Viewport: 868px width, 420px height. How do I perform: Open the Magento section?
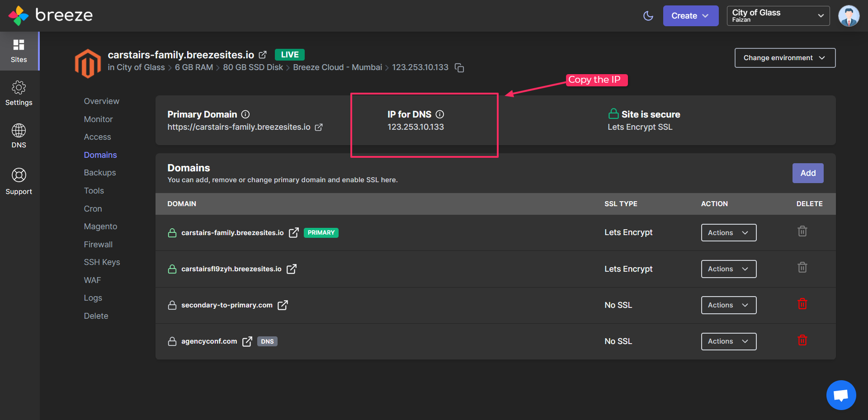(100, 227)
